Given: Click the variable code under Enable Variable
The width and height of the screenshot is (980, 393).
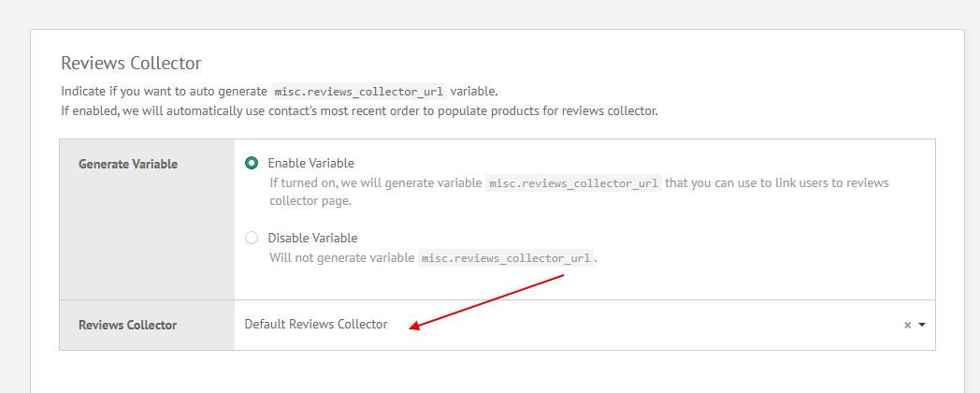Looking at the screenshot, I should pyautogui.click(x=573, y=183).
